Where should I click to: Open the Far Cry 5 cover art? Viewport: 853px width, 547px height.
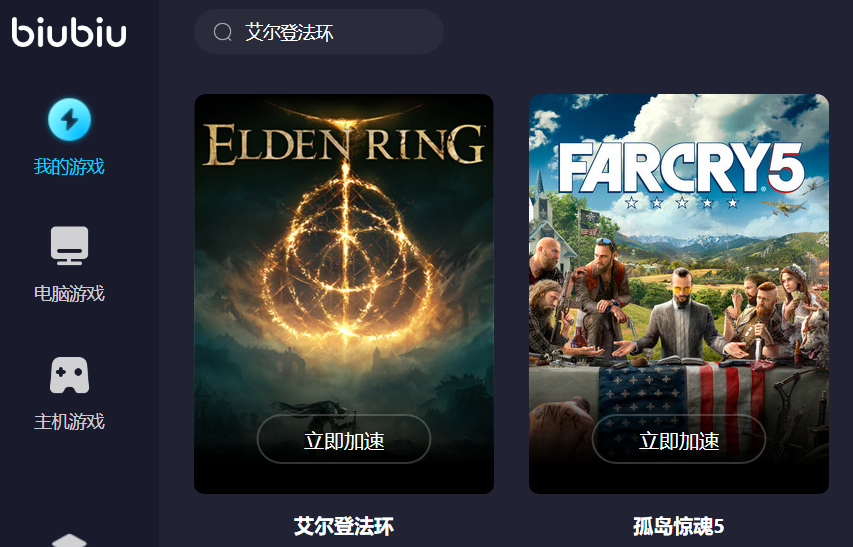click(679, 294)
